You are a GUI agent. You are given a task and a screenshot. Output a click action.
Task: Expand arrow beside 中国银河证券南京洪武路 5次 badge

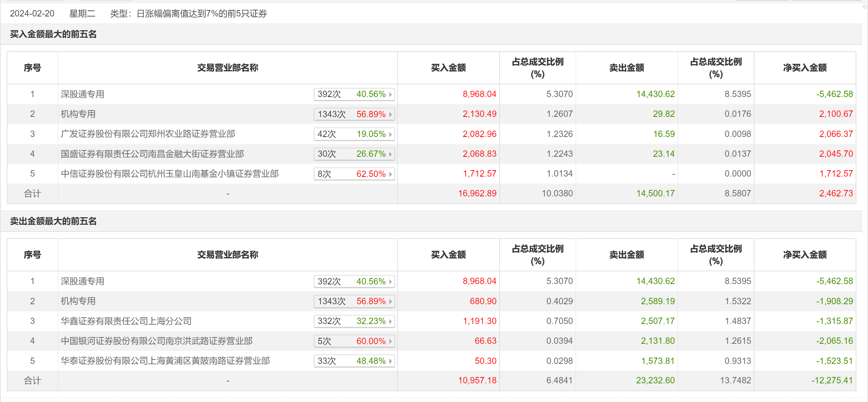[390, 341]
